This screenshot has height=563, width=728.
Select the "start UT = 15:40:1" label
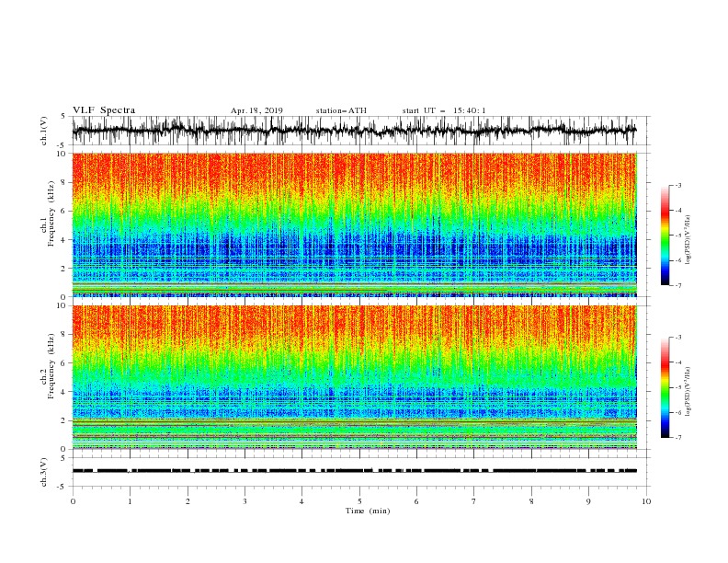click(444, 110)
